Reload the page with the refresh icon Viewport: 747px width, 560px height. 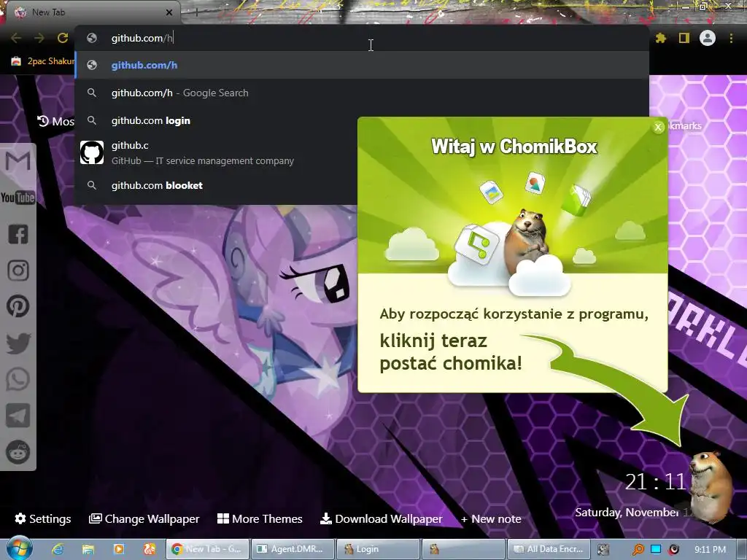tap(63, 38)
